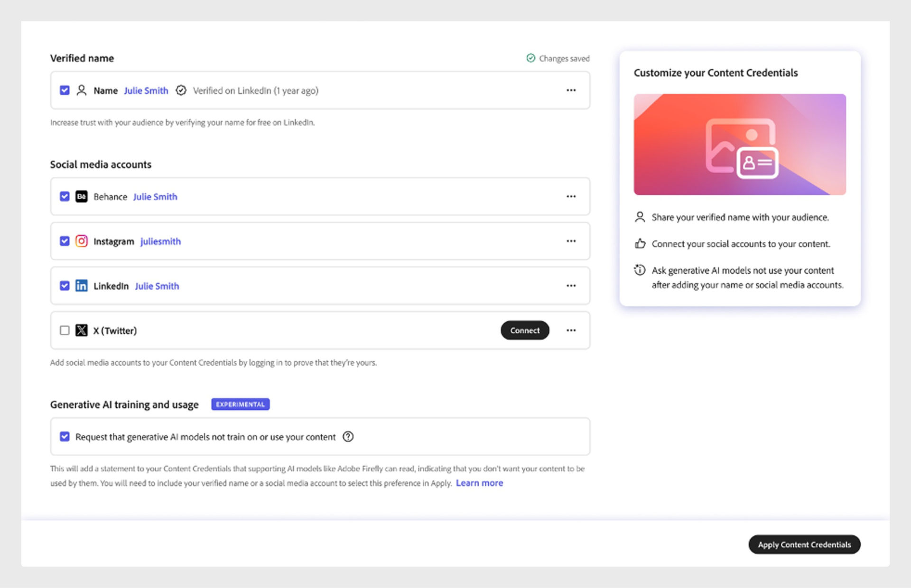Click the verified badge next to Julie Smith
The image size is (911, 588).
point(181,90)
